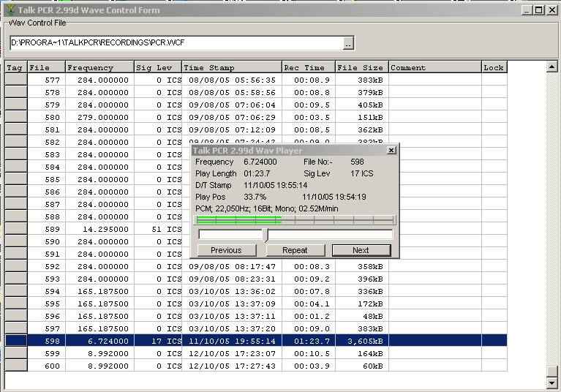
Task: Click the comment cell of row 577
Action: pyautogui.click(x=435, y=80)
